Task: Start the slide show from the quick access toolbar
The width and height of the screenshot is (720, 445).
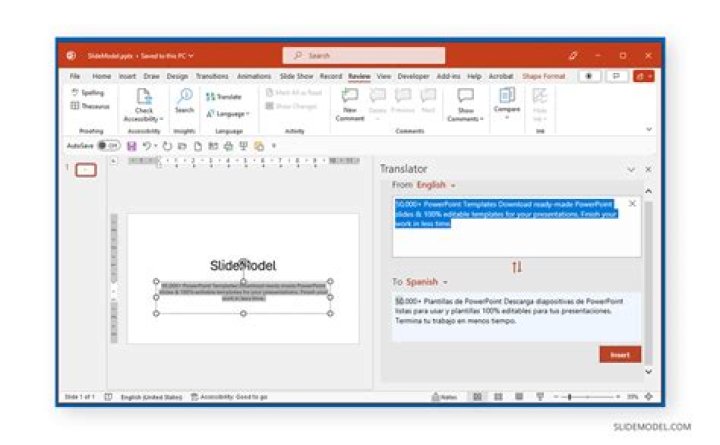Action: click(243, 146)
